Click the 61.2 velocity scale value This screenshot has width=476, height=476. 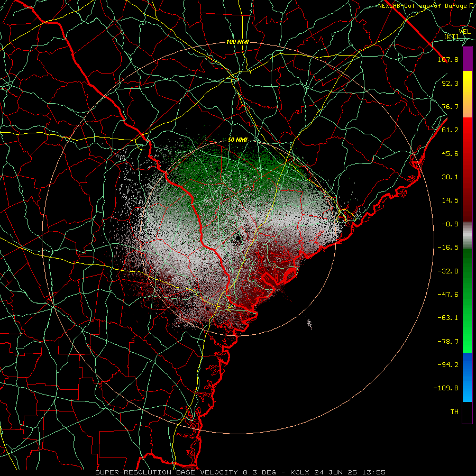pos(450,130)
